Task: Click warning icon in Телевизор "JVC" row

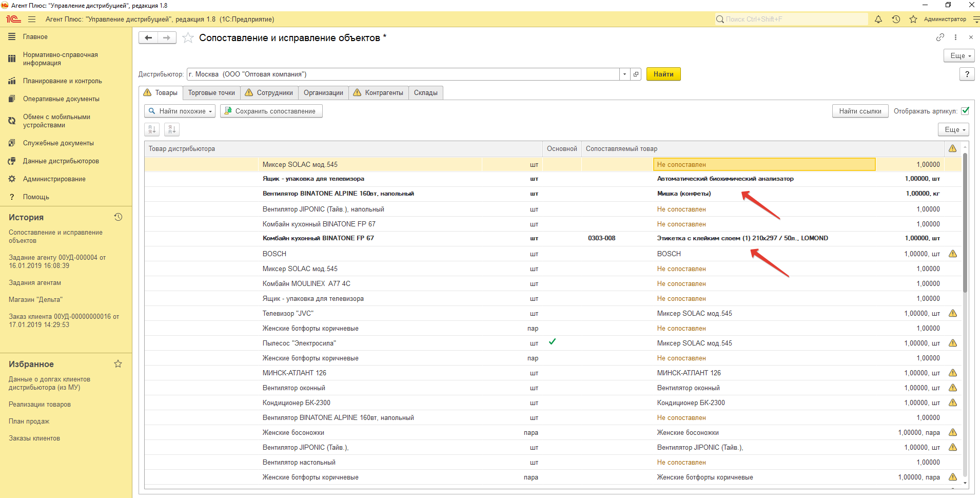Action: [x=953, y=313]
